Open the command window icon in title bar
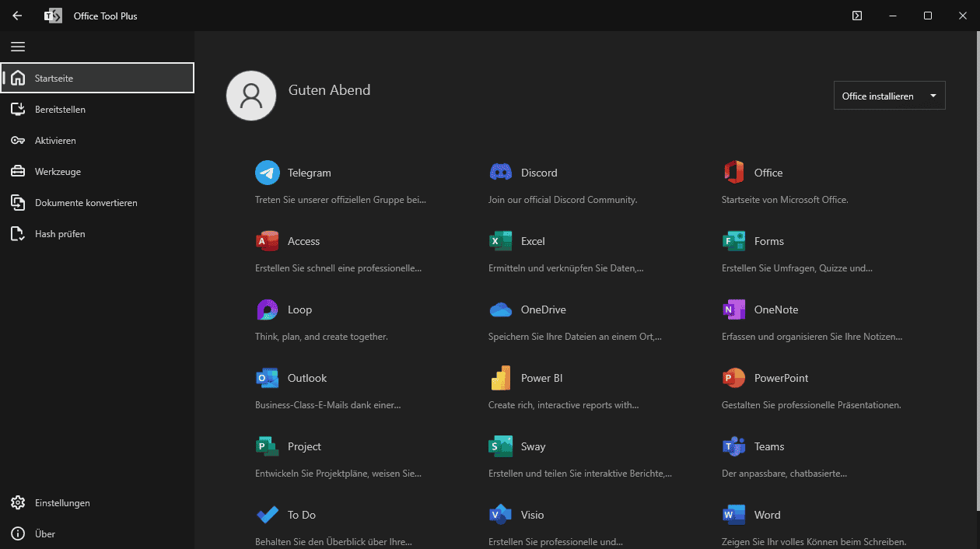 click(857, 16)
